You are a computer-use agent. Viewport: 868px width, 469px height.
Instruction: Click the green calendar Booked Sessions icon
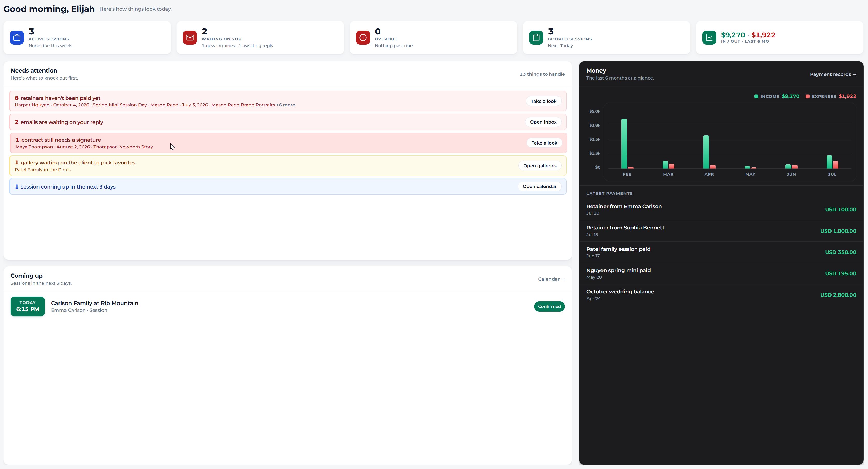click(536, 38)
